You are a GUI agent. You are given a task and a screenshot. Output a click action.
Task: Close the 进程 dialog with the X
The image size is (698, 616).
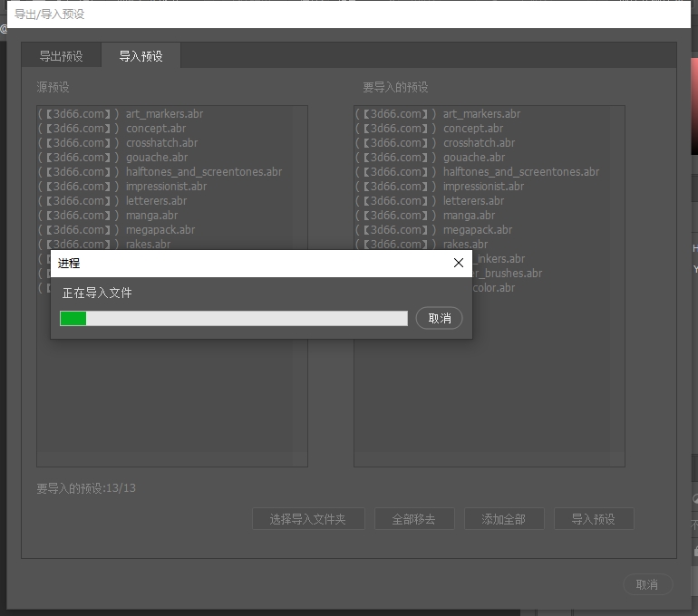click(x=458, y=264)
